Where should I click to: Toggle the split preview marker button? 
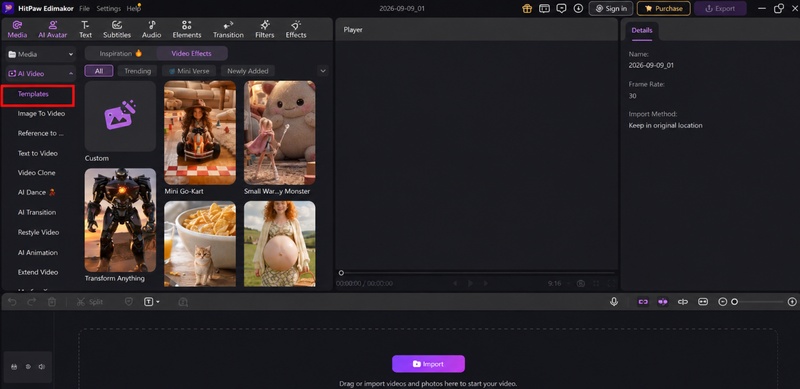[x=683, y=302]
